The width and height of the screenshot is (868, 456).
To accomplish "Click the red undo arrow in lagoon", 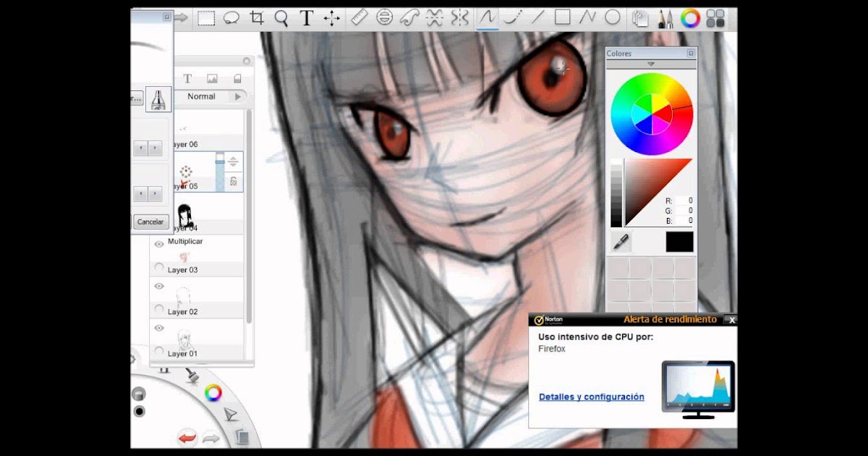I will [187, 438].
